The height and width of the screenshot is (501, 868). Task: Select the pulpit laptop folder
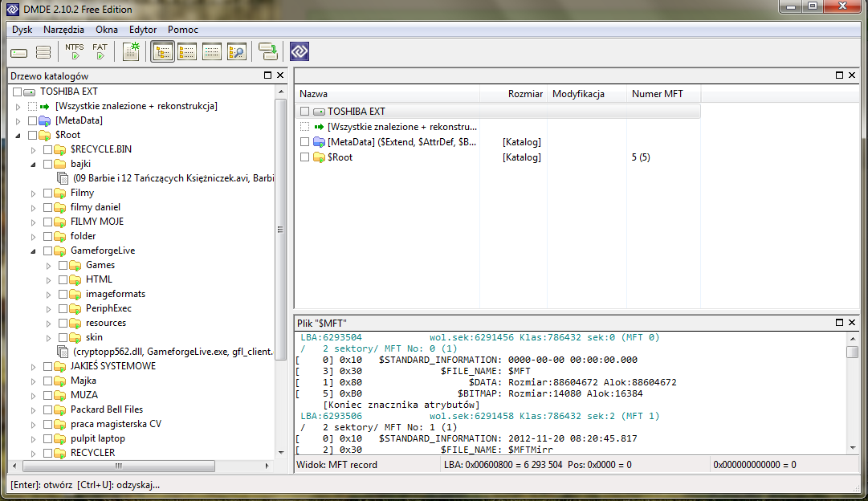(97, 438)
